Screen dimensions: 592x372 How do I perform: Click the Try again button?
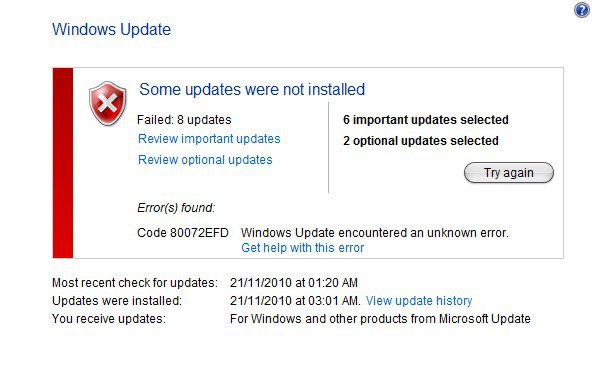pyautogui.click(x=509, y=173)
